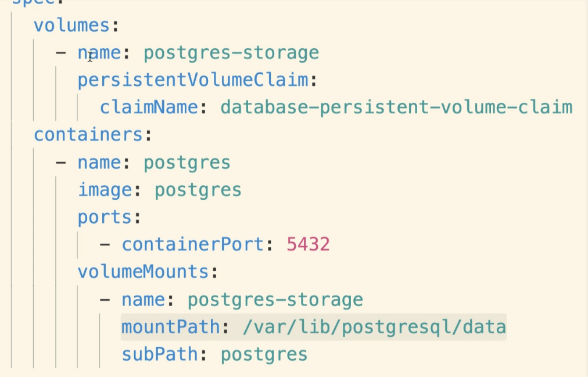This screenshot has height=377, width=588.
Task: Click the volumeMounts key
Action: tap(144, 271)
